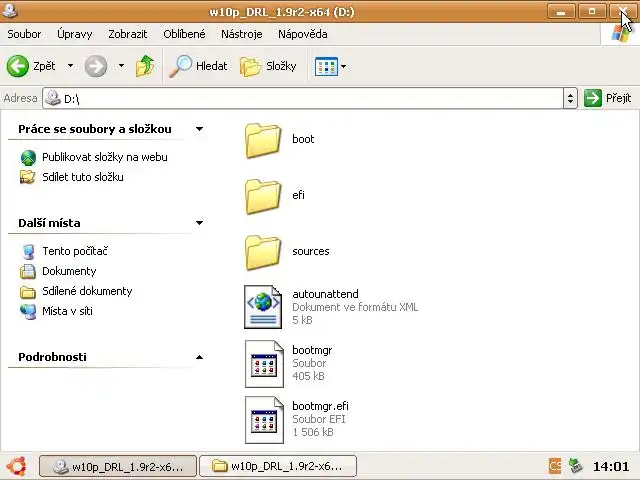Click the Ubuntu logo start button

16,466
